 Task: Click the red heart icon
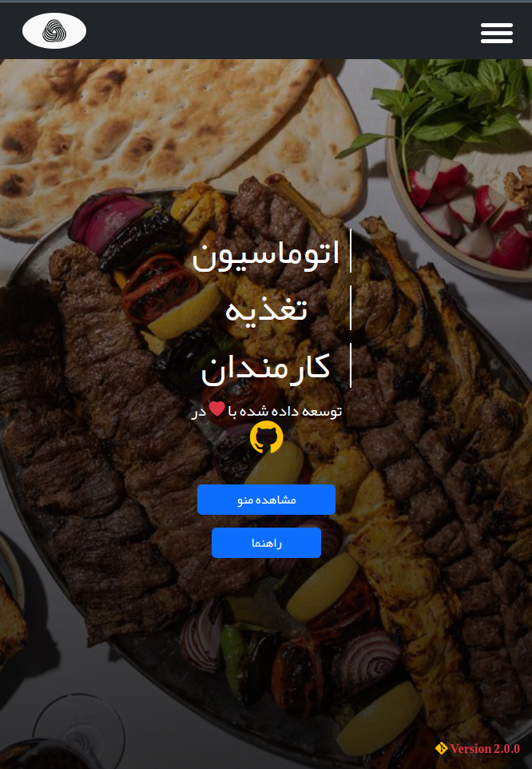coord(217,409)
